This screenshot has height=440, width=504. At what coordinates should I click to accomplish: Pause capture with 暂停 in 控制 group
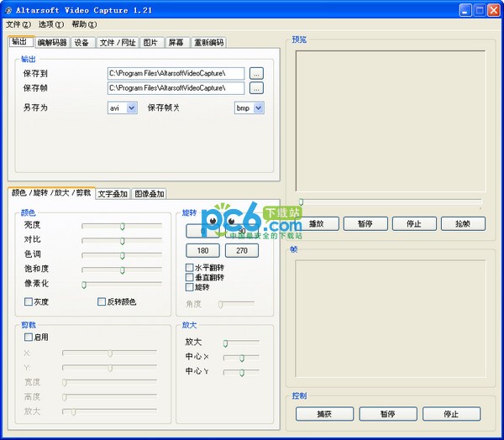[388, 414]
